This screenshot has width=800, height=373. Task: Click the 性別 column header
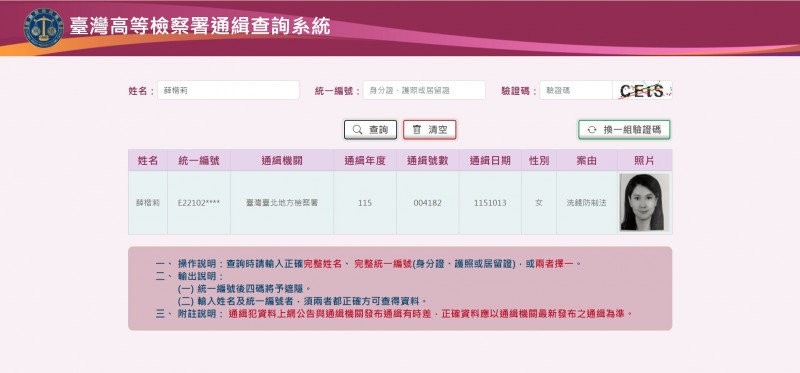pyautogui.click(x=539, y=160)
